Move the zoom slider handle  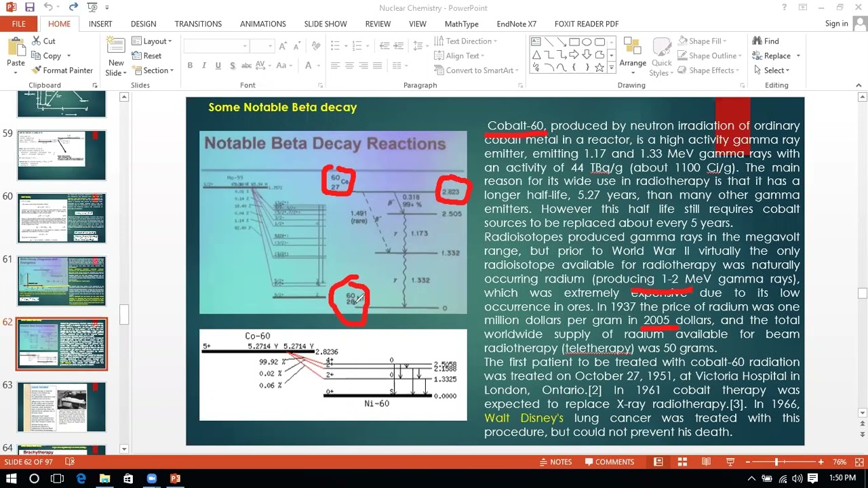click(x=776, y=462)
